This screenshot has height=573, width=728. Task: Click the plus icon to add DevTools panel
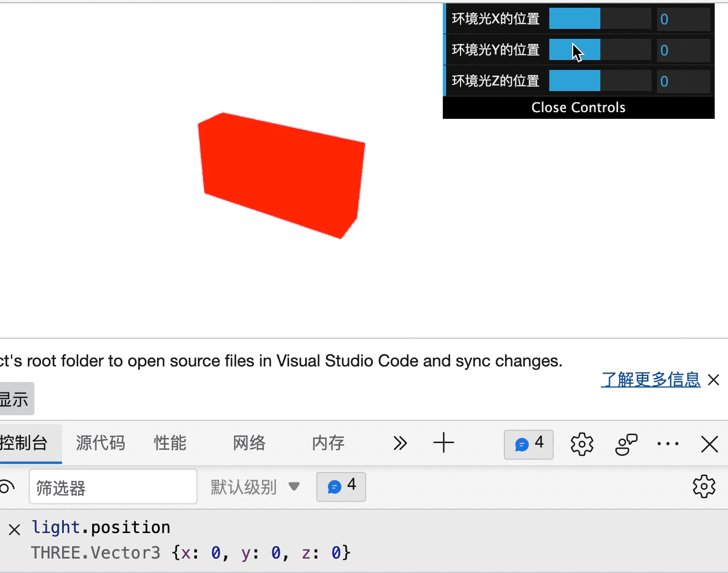click(x=443, y=443)
